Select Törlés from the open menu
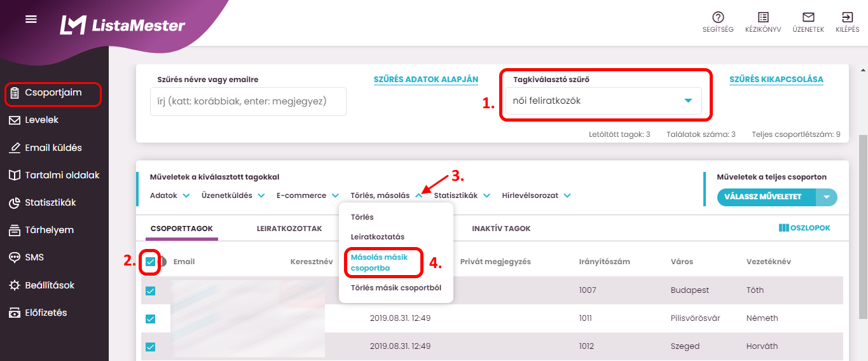 pos(362,217)
